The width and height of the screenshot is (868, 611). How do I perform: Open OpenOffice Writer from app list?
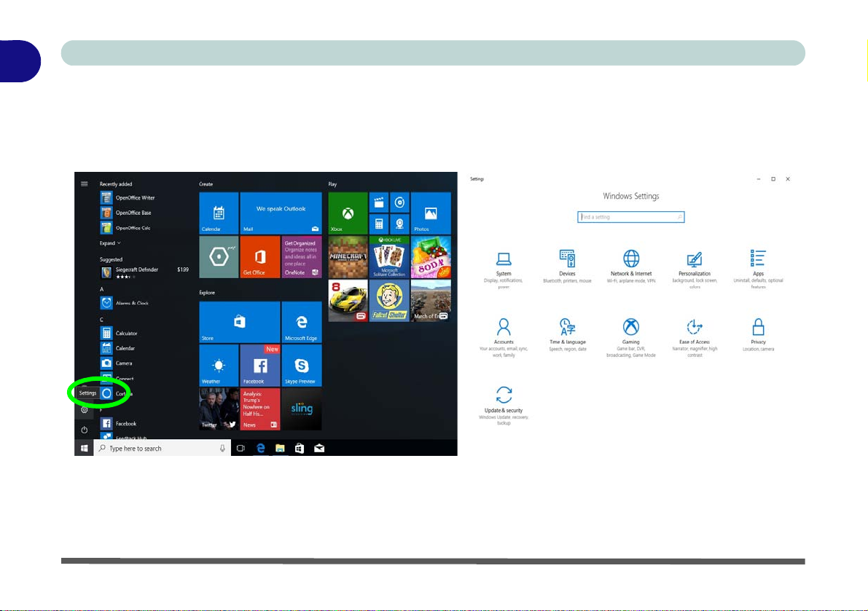[x=128, y=197]
